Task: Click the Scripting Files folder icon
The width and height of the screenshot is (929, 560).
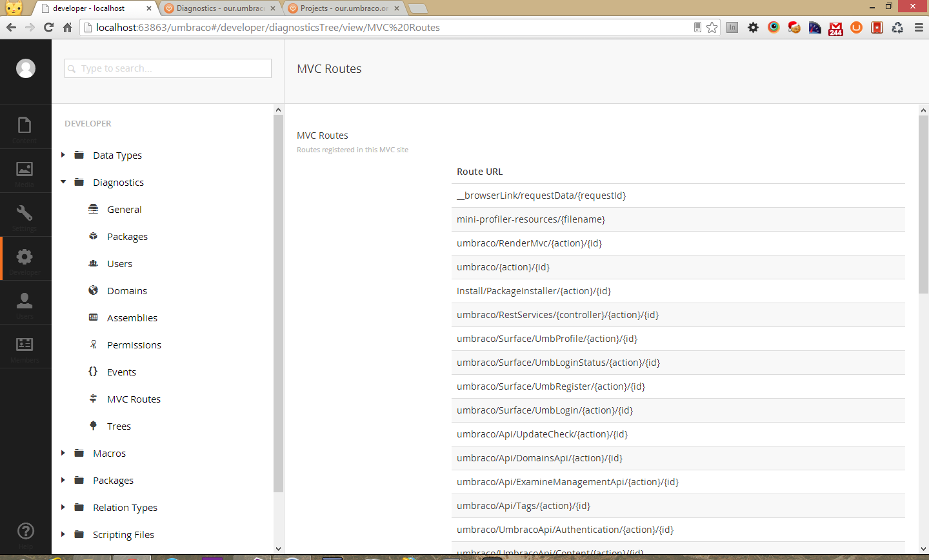Action: tap(79, 534)
